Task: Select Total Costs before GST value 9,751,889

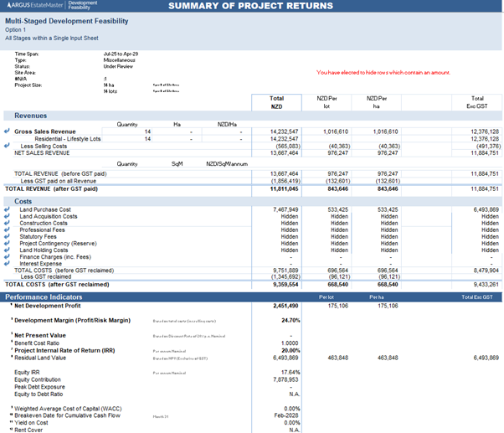Action: coord(285,271)
